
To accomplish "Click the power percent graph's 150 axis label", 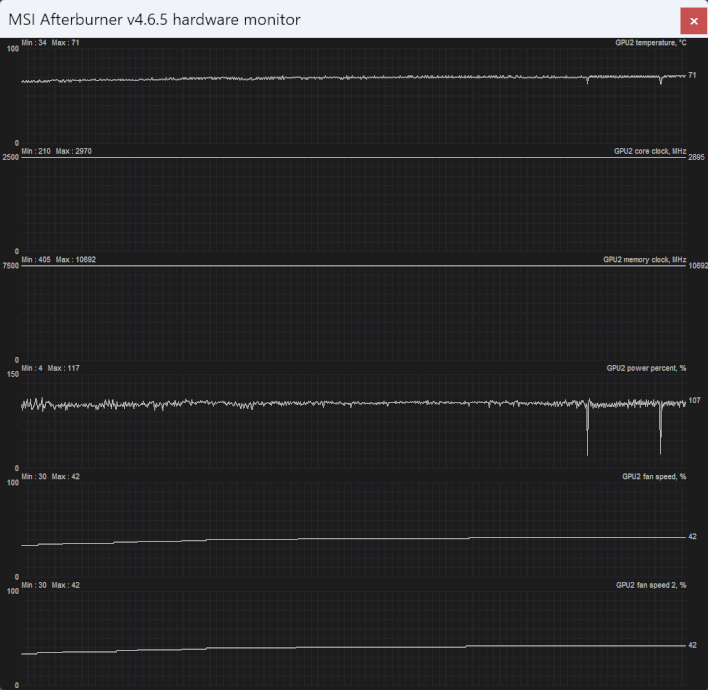I will coord(12,375).
